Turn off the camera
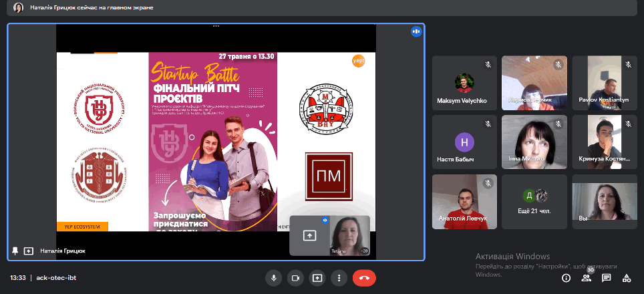Screen dimensions: 644x294 295,278
